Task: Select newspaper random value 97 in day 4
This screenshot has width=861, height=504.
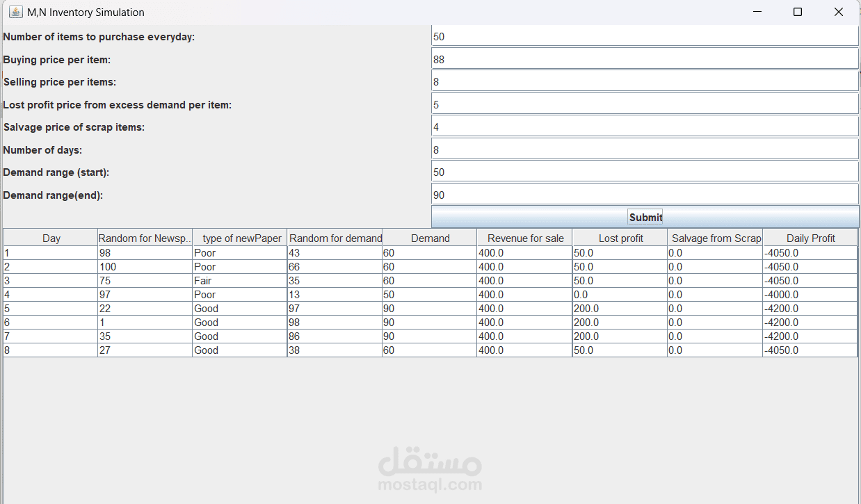Action: 145,295
